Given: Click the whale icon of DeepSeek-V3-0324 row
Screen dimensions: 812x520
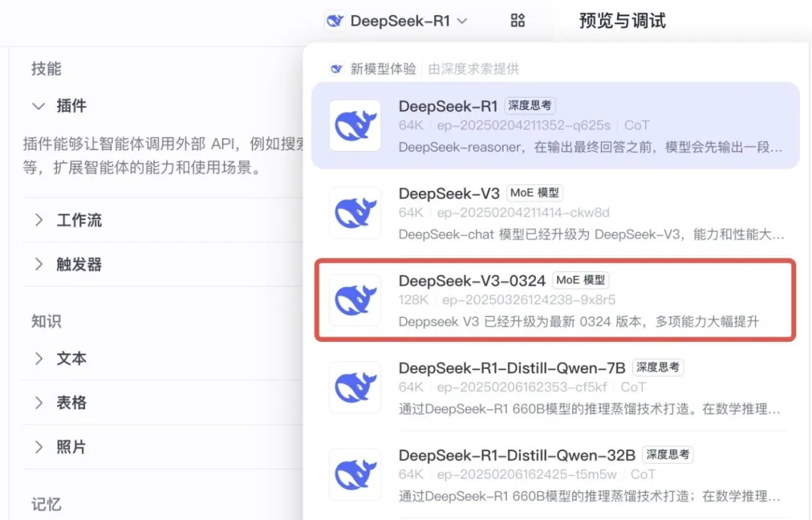Looking at the screenshot, I should tap(355, 300).
